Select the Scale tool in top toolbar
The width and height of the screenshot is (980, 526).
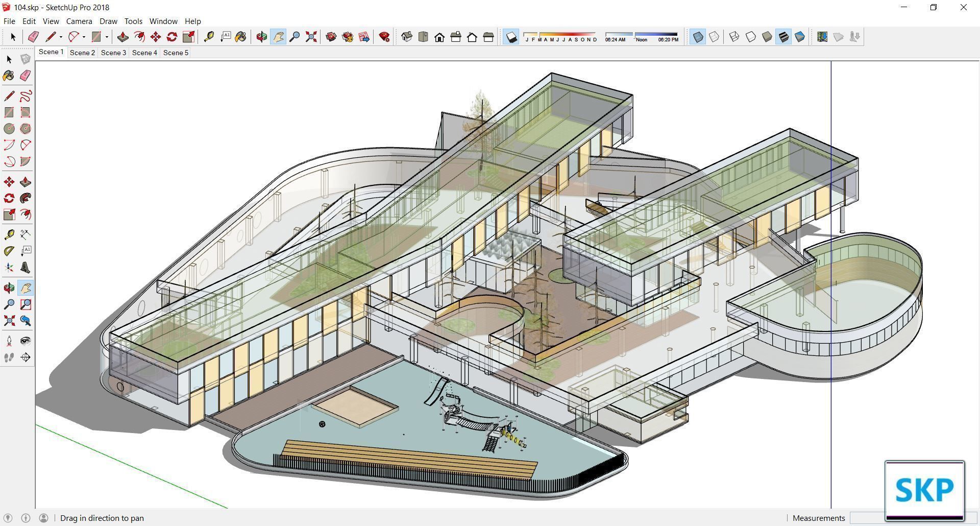tap(188, 37)
